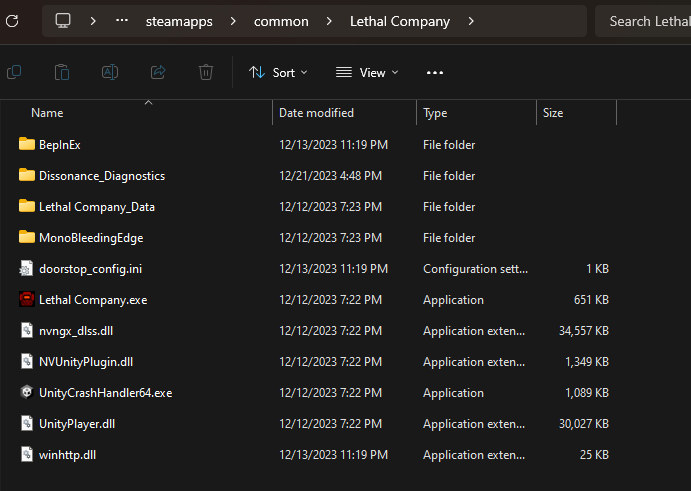Select the BepInEx folder
691x491 pixels.
coord(59,145)
